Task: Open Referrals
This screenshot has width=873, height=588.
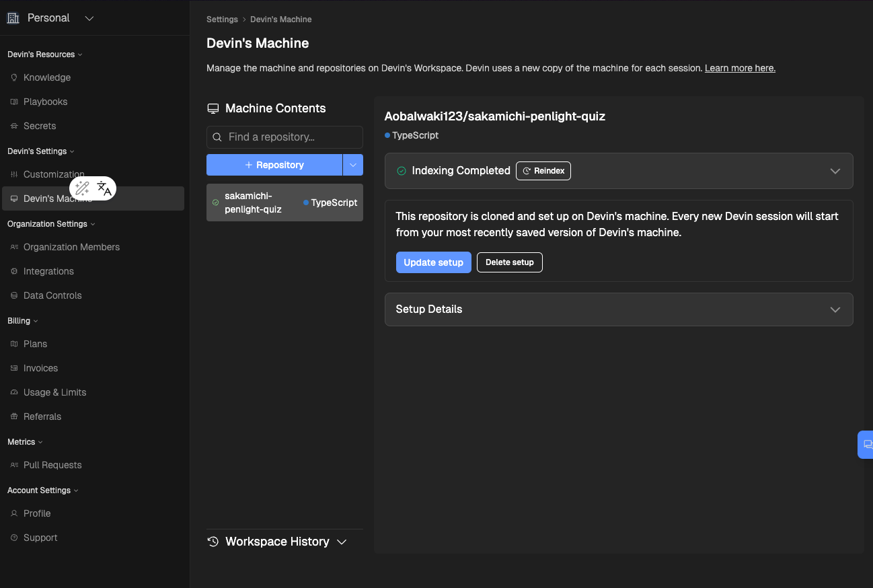Action: tap(42, 416)
